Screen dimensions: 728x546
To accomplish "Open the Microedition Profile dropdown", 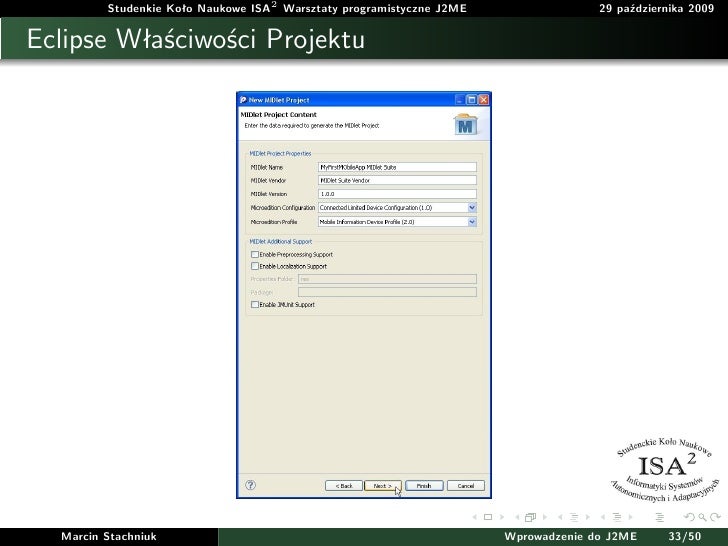I will click(x=472, y=222).
